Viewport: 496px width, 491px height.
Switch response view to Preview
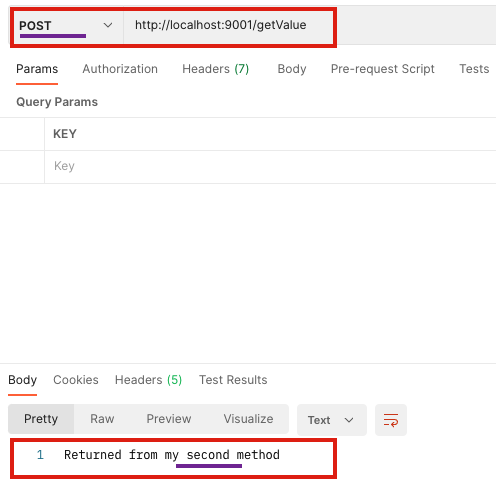(x=169, y=419)
